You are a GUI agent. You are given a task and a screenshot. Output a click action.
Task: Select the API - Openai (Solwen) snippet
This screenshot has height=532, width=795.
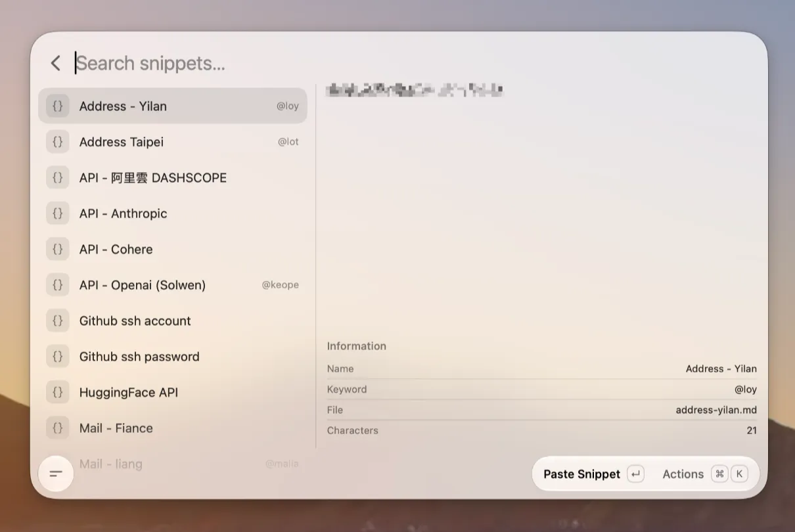[x=173, y=285]
